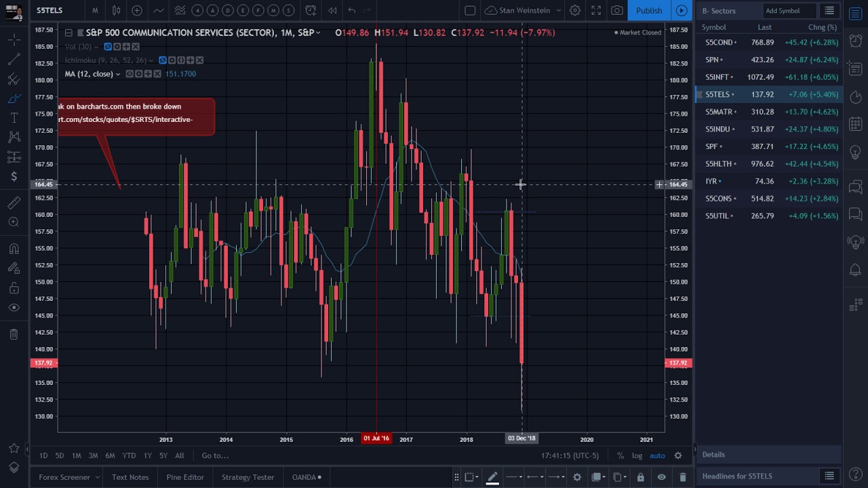Open the M timeframe interval selector
The image size is (868, 488).
(x=95, y=10)
